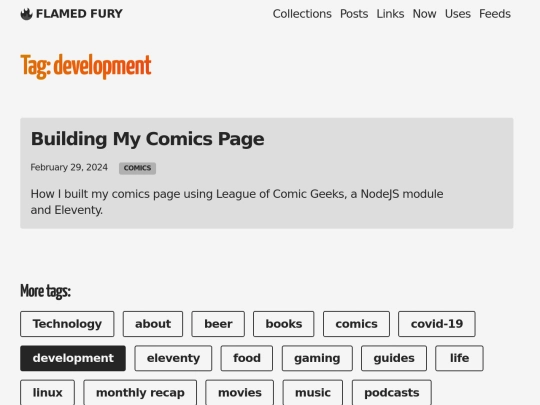Open the Collections nav link
This screenshot has height=405, width=540.
click(x=302, y=14)
